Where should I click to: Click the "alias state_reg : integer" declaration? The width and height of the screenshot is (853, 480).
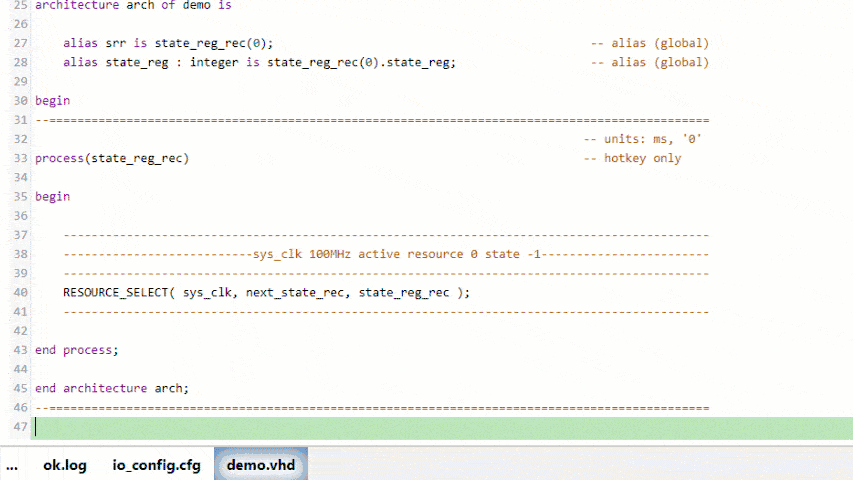[x=259, y=63]
